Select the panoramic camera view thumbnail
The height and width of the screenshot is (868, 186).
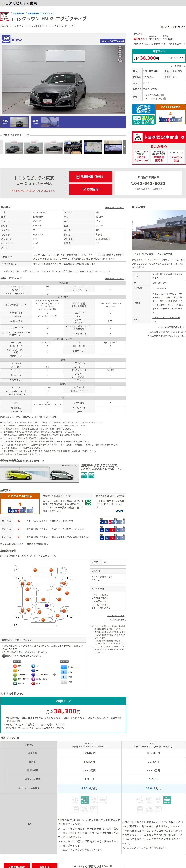(112, 147)
